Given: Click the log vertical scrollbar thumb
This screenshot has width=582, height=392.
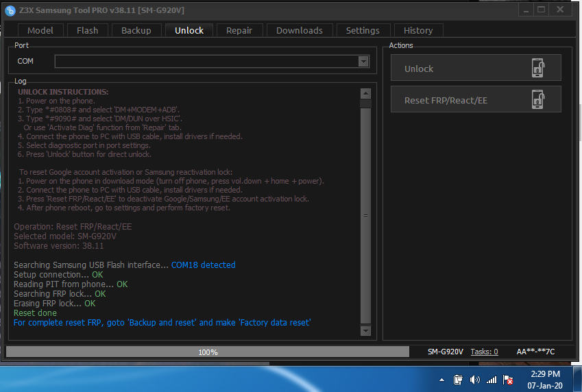Looking at the screenshot, I should [365, 216].
